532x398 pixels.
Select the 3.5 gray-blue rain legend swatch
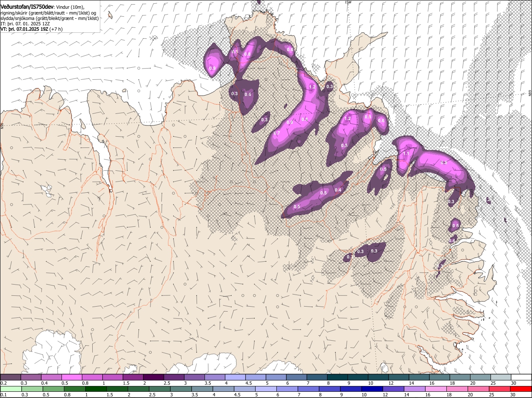(202, 389)
